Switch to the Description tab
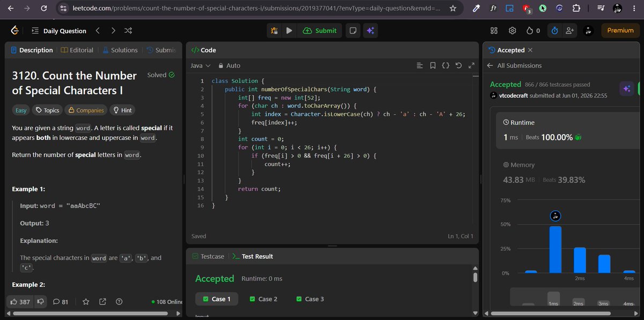 click(32, 50)
